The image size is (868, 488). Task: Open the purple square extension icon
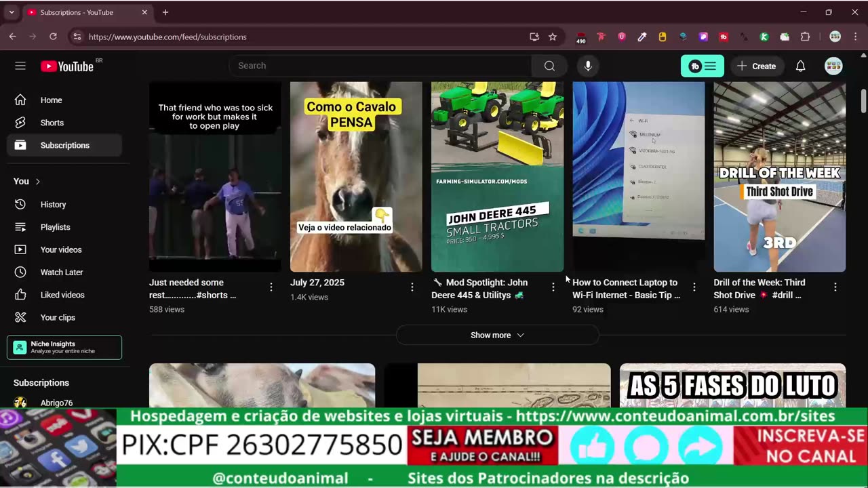(x=703, y=37)
